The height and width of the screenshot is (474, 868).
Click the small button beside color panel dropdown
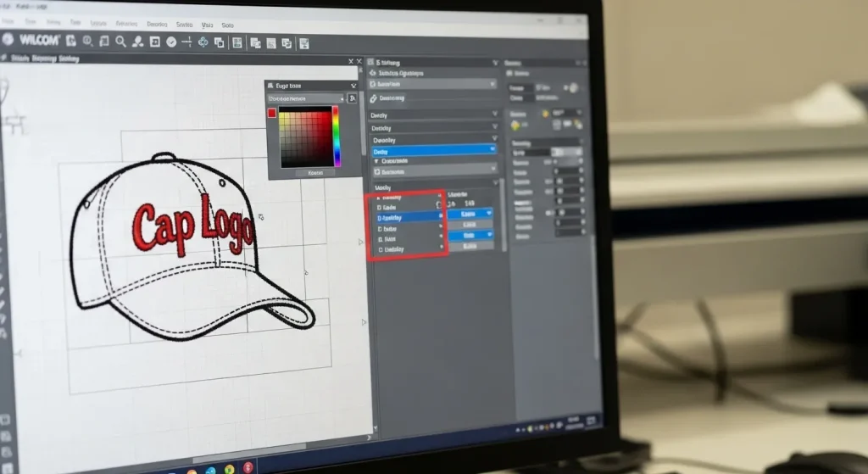coord(352,98)
